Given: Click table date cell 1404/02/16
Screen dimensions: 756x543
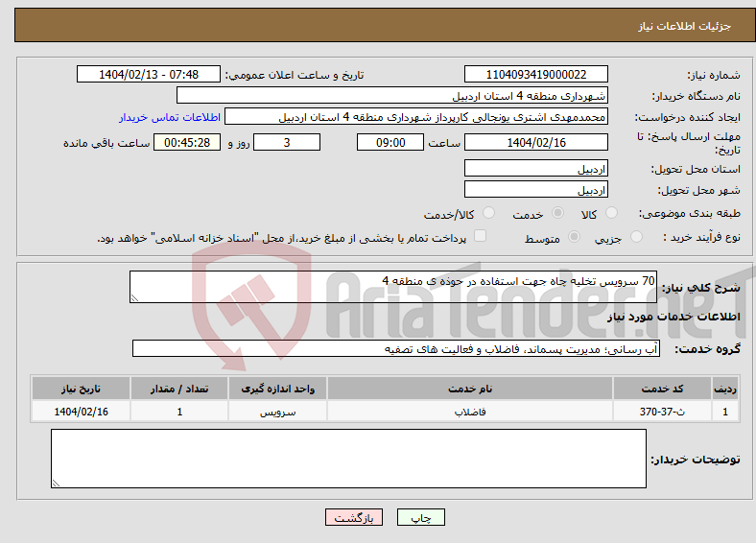Looking at the screenshot, I should [81, 412].
